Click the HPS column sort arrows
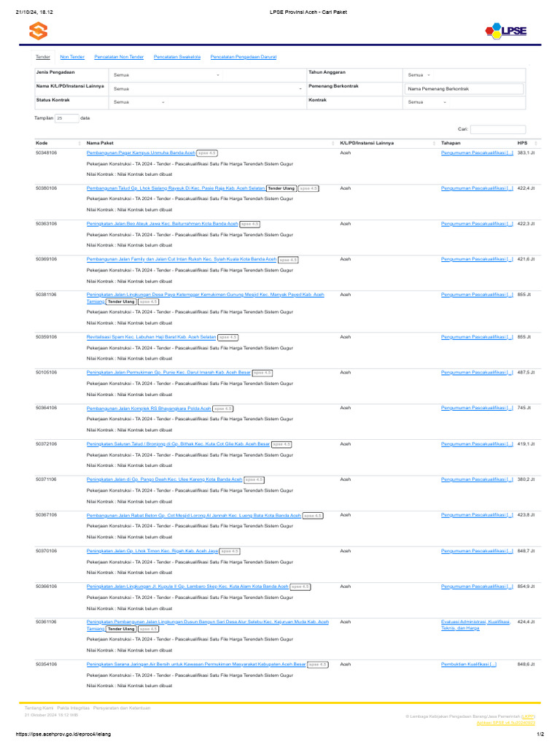The height and width of the screenshot is (747, 560). coord(536,143)
